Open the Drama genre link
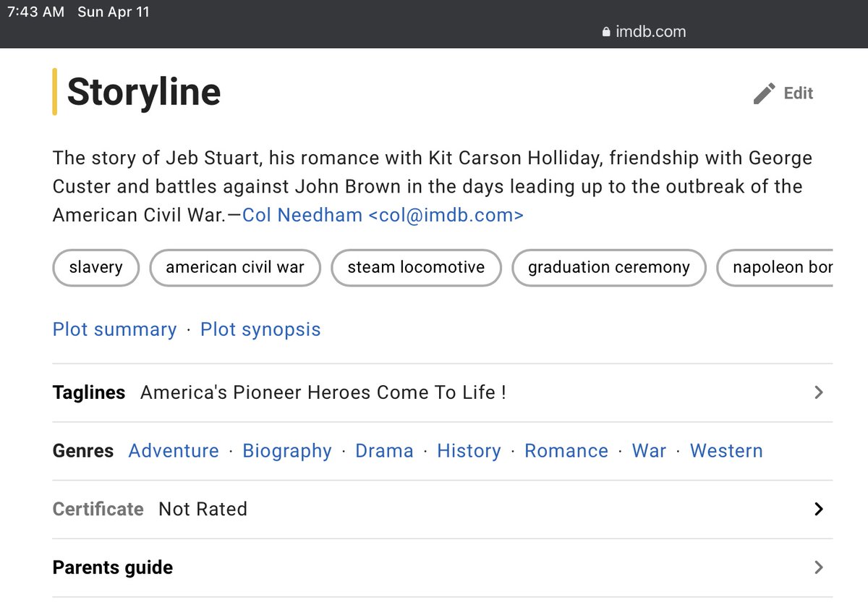 point(384,451)
